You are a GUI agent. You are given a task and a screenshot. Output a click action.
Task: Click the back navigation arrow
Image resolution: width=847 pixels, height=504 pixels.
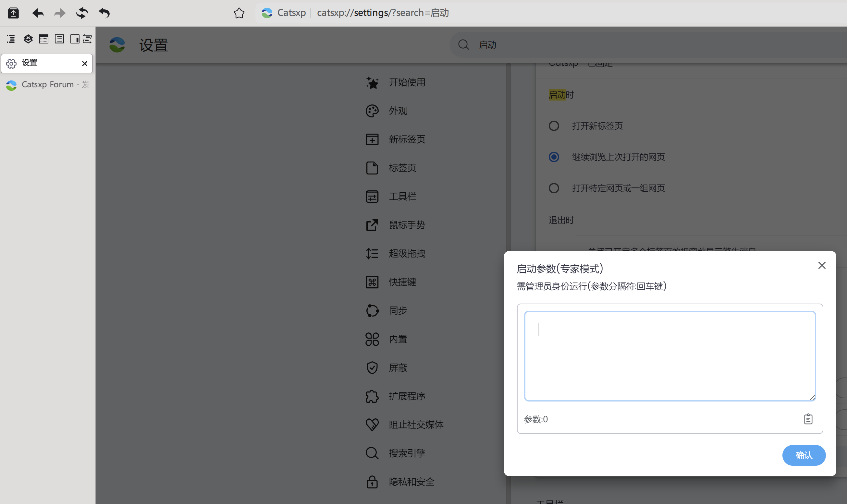38,13
